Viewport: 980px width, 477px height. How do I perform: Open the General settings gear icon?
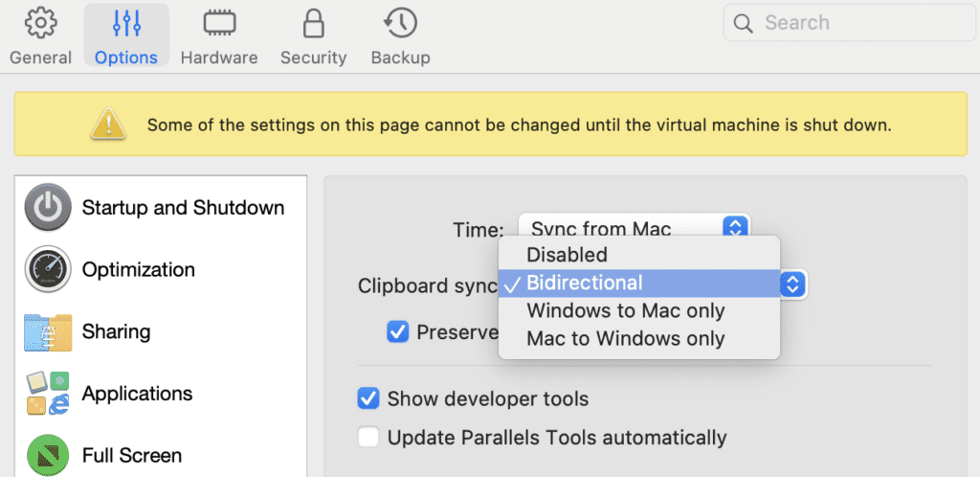pyautogui.click(x=40, y=23)
